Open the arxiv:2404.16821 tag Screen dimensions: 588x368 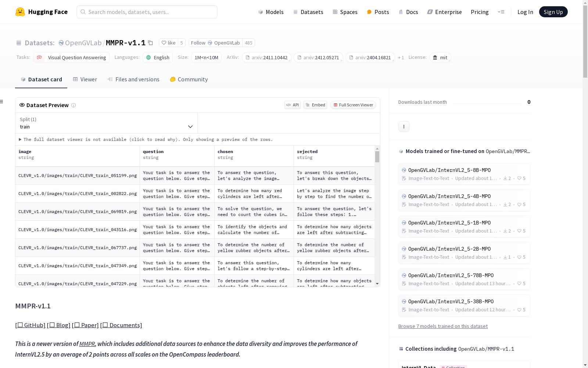[370, 57]
